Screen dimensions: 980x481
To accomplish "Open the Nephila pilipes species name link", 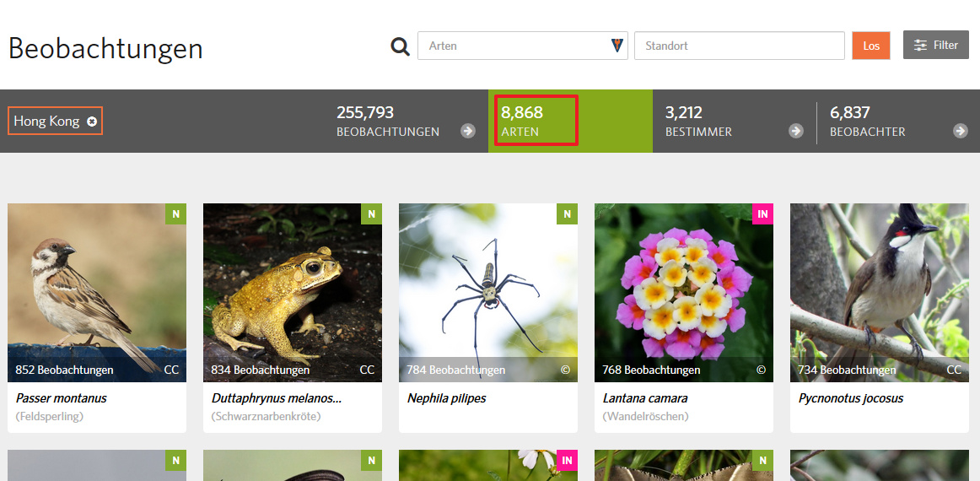I will tap(446, 398).
